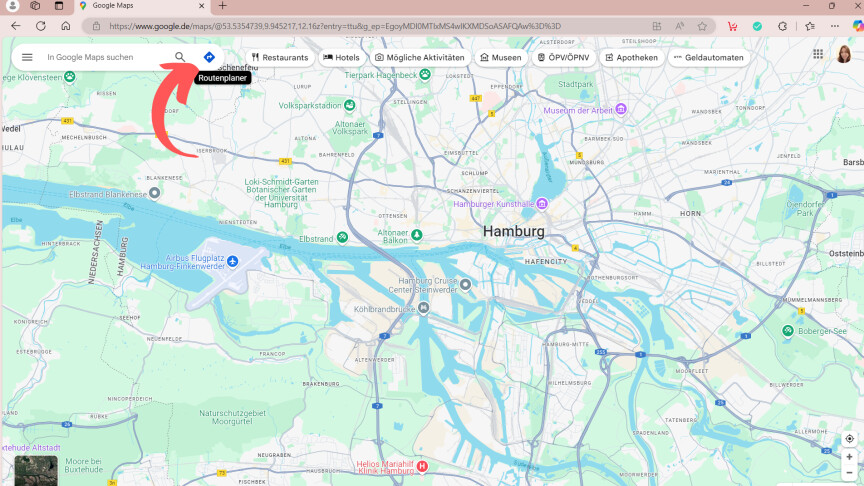Open the Routenplaner directions icon
This screenshot has width=864, height=486.
(x=209, y=57)
